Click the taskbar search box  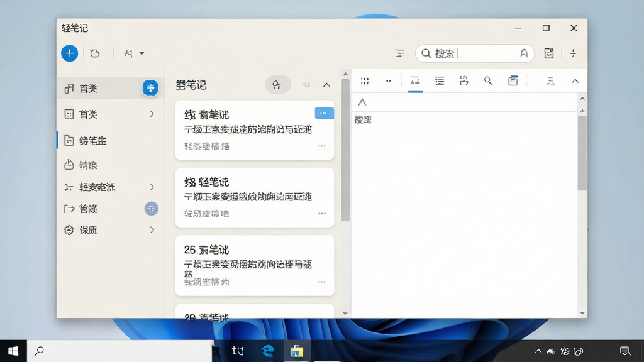point(120,351)
